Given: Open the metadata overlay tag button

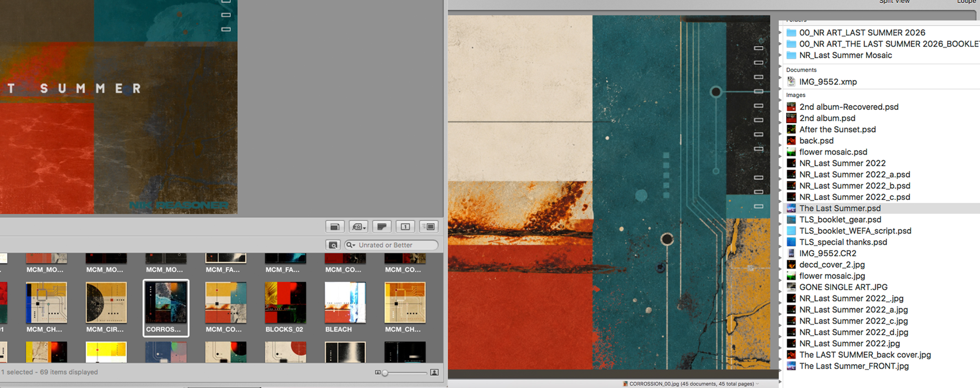Looking at the screenshot, I should point(358,227).
